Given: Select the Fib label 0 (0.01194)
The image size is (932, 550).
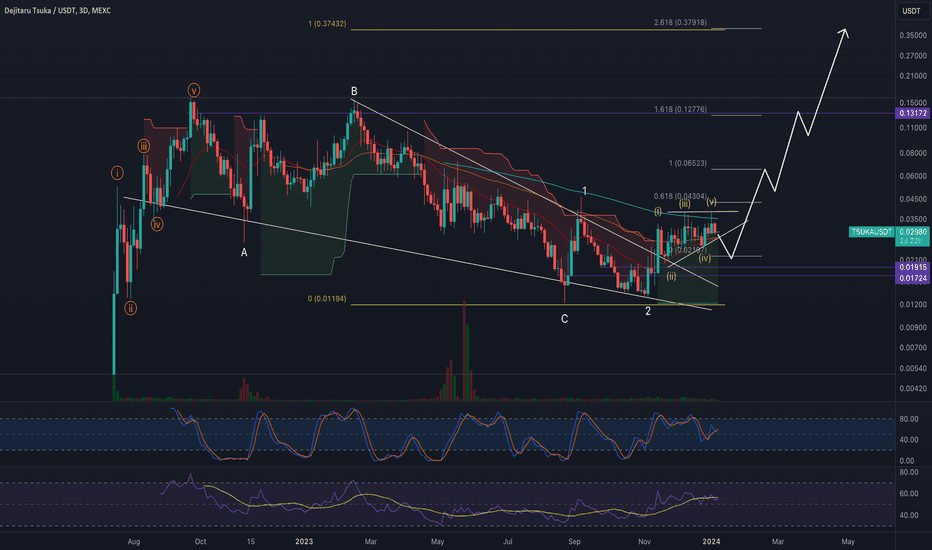Looking at the screenshot, I should point(327,298).
